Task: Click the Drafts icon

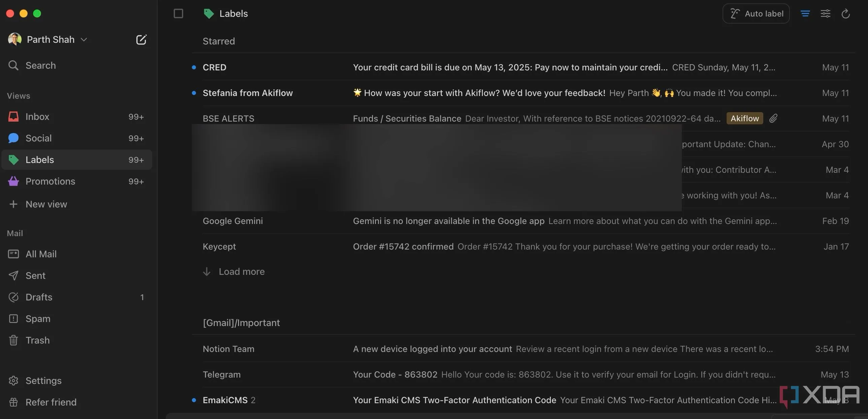Action: tap(13, 297)
